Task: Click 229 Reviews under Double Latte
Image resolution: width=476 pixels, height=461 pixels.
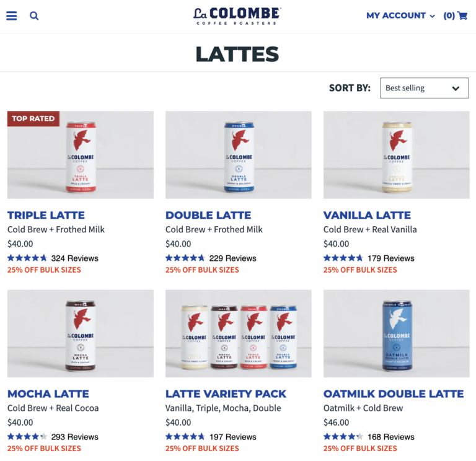Action: [x=232, y=258]
